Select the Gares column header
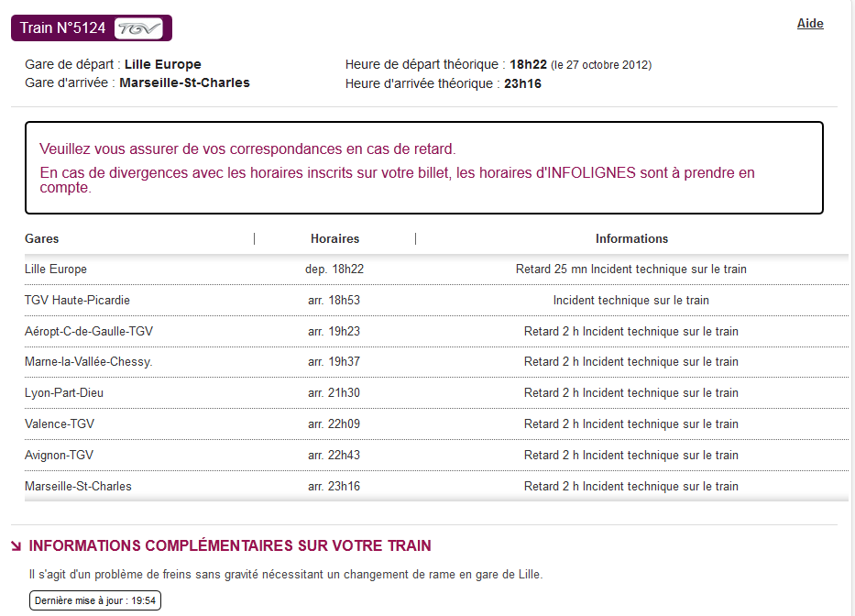855x616 pixels. pyautogui.click(x=42, y=238)
